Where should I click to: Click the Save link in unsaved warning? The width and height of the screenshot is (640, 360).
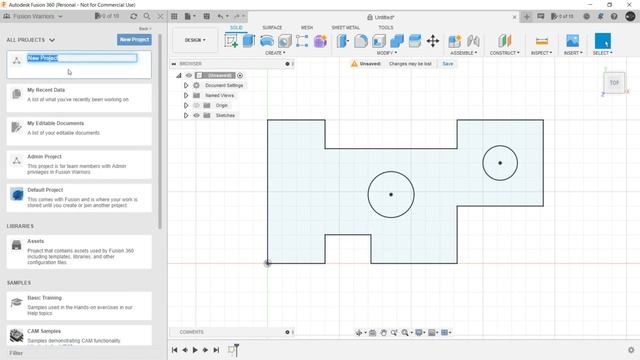(448, 64)
